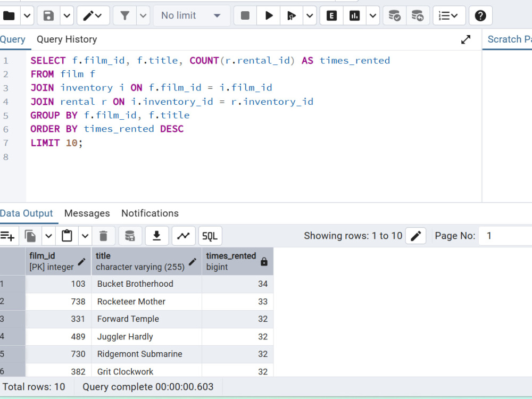The image size is (532, 399).
Task: Select the Ridgemont Submarine title cell
Action: point(147,354)
